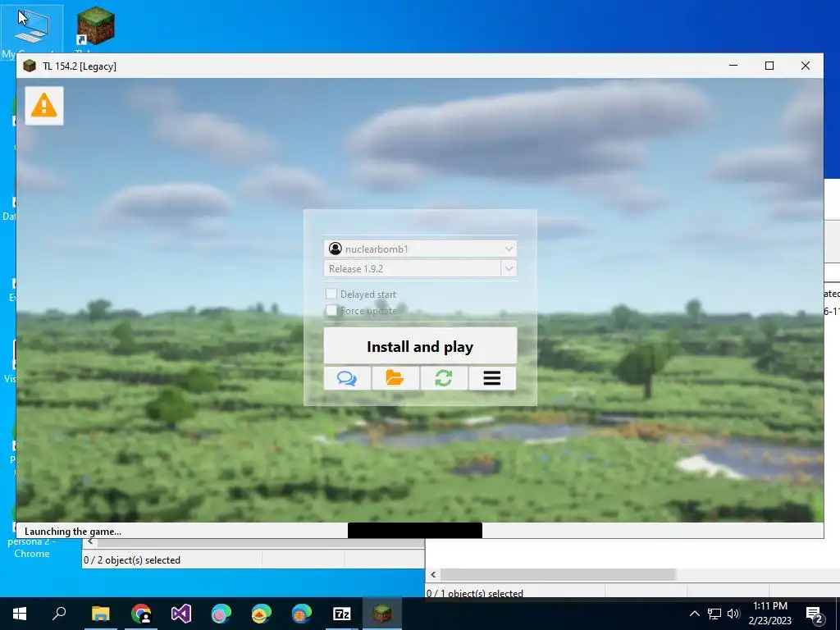This screenshot has width=840, height=630.
Task: Open the nuclearbomb1 account dropdown
Action: 420,249
